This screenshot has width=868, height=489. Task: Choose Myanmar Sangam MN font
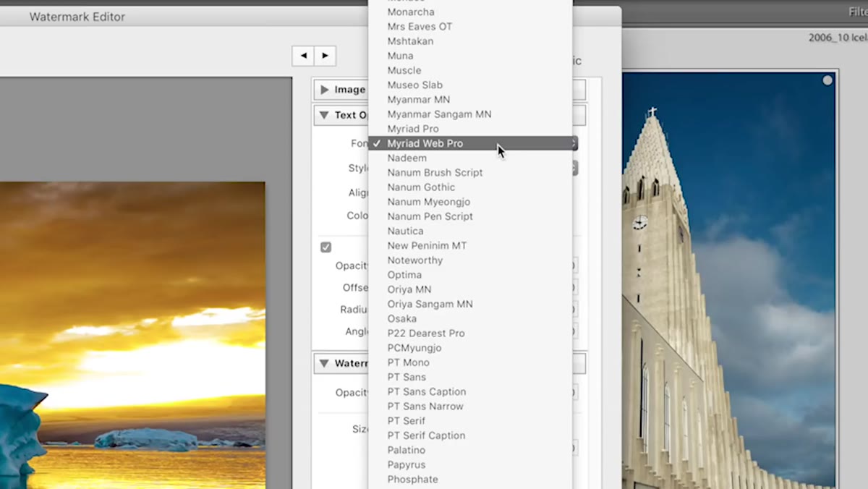[x=470, y=114]
